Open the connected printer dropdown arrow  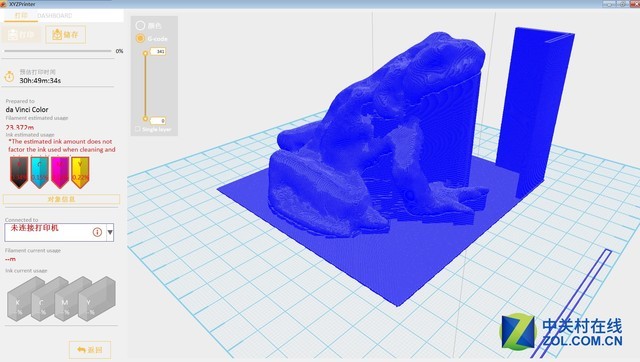coord(110,232)
